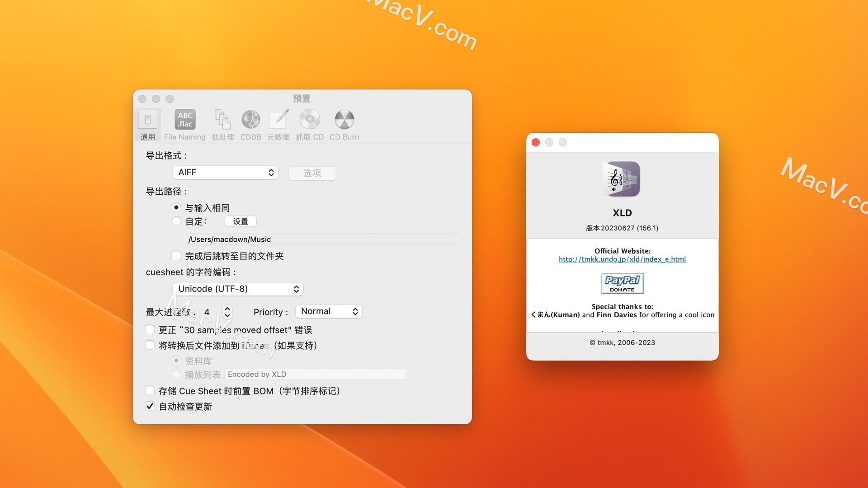Open the File Naming preferences pane

184,125
